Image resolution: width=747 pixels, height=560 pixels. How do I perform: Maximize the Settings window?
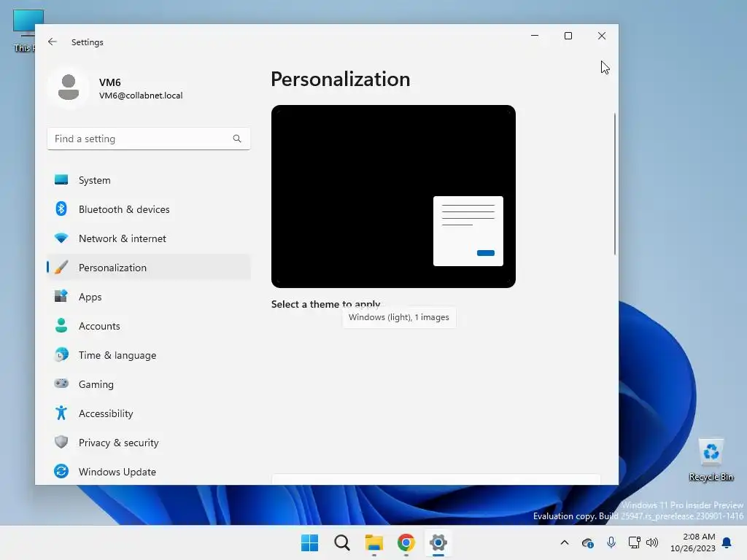568,36
